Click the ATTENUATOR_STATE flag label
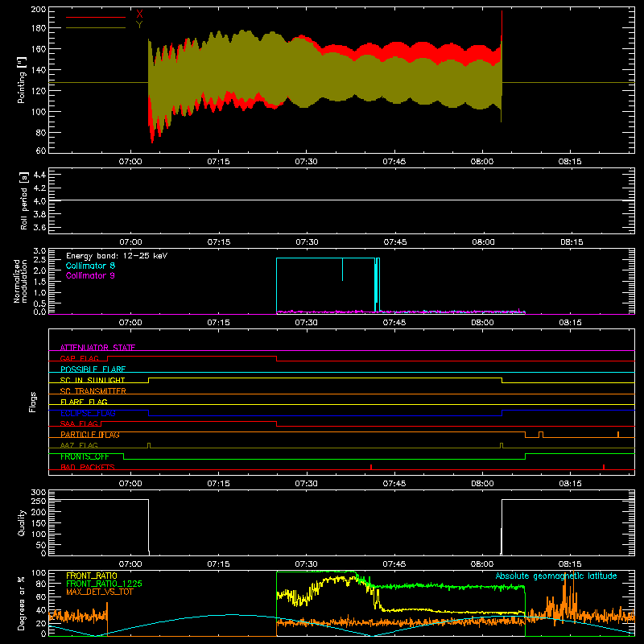 tap(97, 348)
